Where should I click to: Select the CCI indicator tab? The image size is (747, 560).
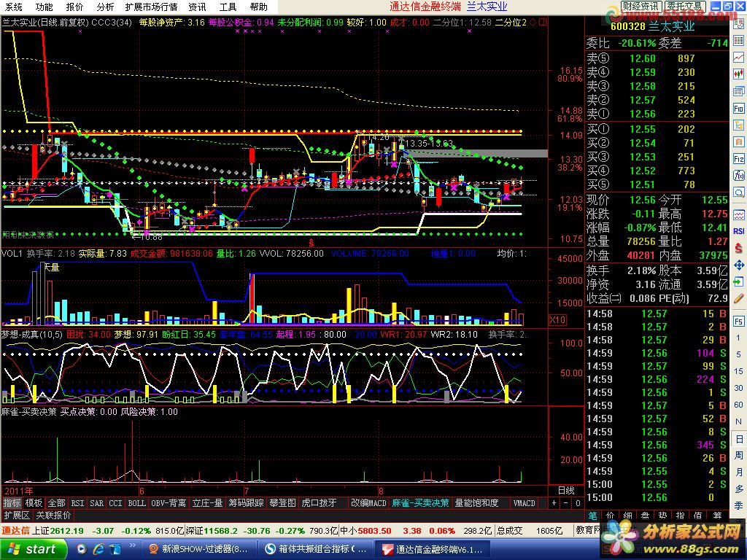(115, 503)
